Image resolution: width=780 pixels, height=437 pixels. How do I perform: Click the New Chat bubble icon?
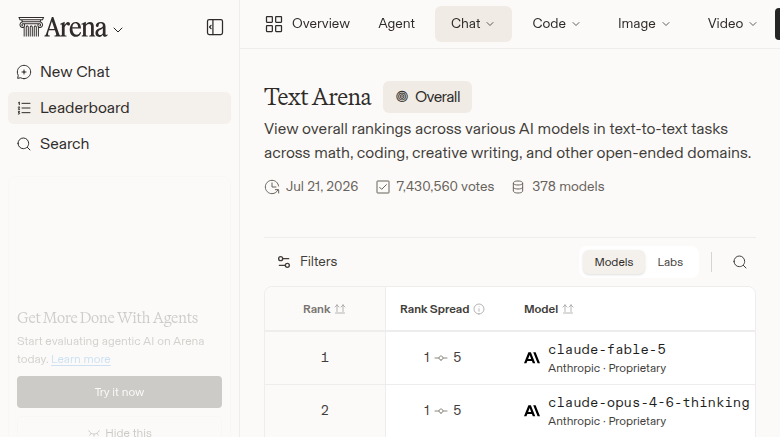[x=24, y=72]
